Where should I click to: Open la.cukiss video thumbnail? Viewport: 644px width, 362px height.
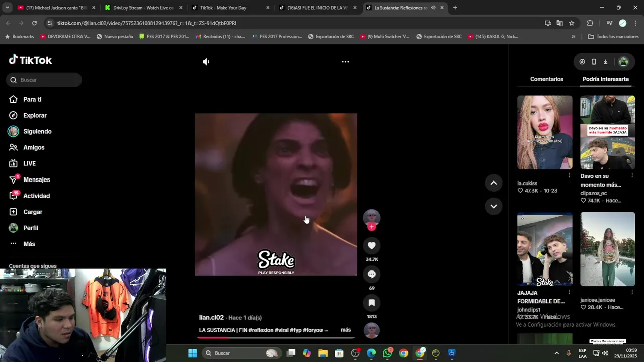click(544, 132)
